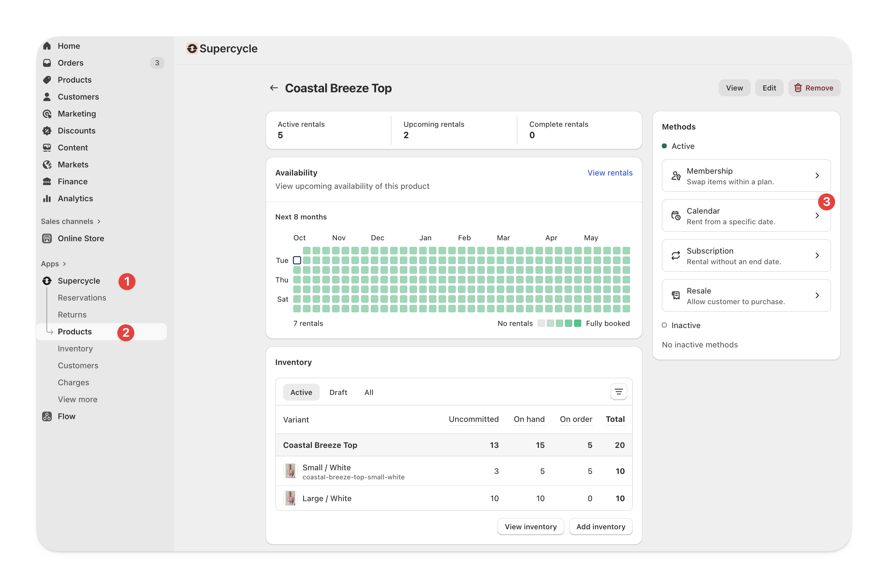Open Reservations under Supercycle
This screenshot has width=888, height=588.
(x=82, y=298)
